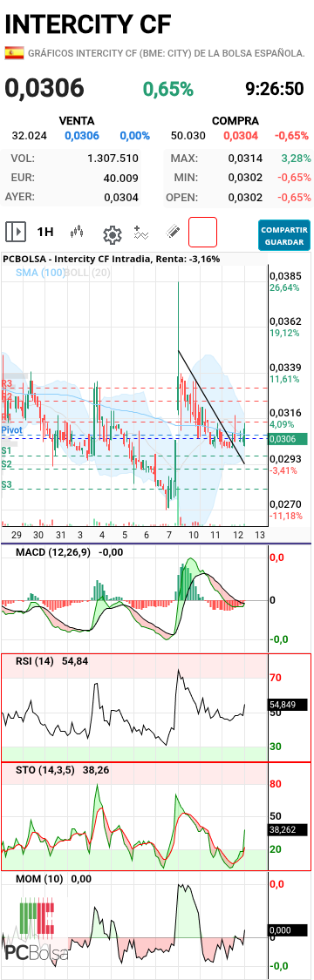Screen dimensions: 314x980
Task: Click the RSI value tag 54,849
Action: point(287,705)
